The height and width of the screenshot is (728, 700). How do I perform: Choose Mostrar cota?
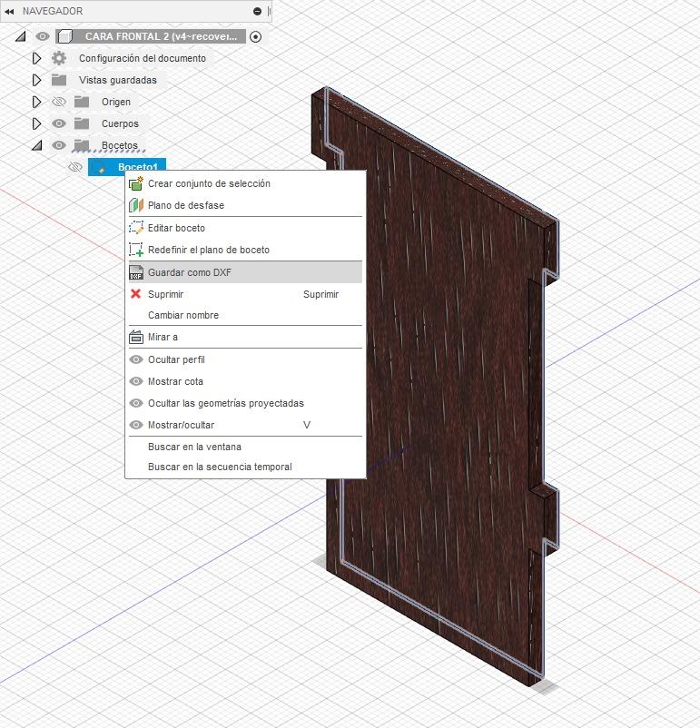point(245,381)
